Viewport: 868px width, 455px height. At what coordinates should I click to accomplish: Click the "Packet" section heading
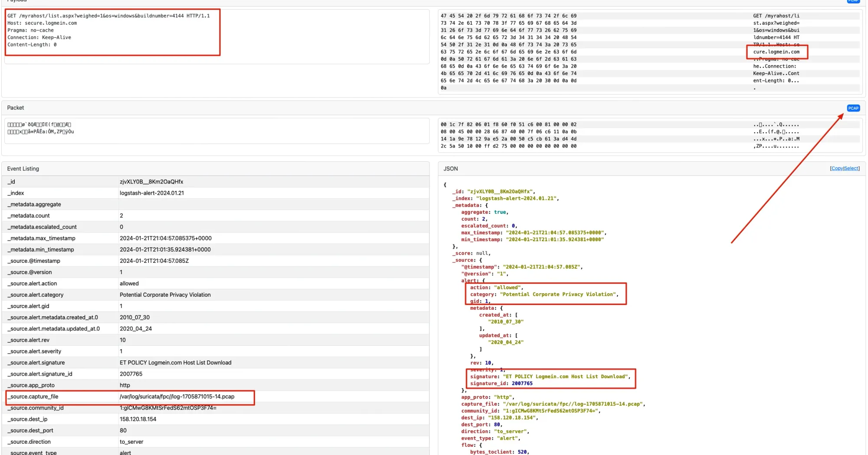tap(16, 108)
